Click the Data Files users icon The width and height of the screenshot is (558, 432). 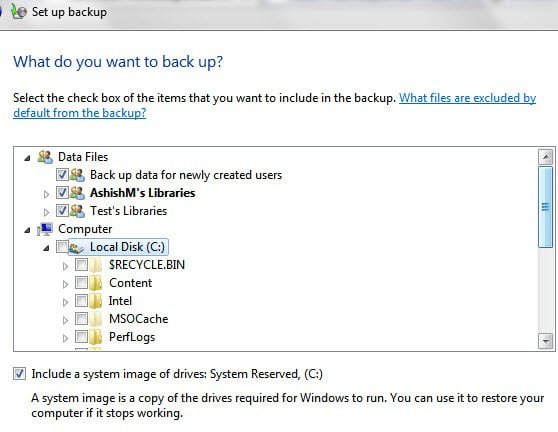point(45,157)
